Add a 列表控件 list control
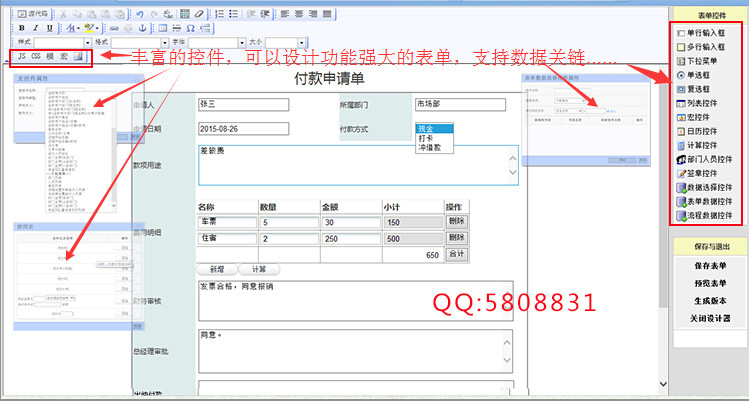The height and width of the screenshot is (401, 749). click(x=697, y=103)
